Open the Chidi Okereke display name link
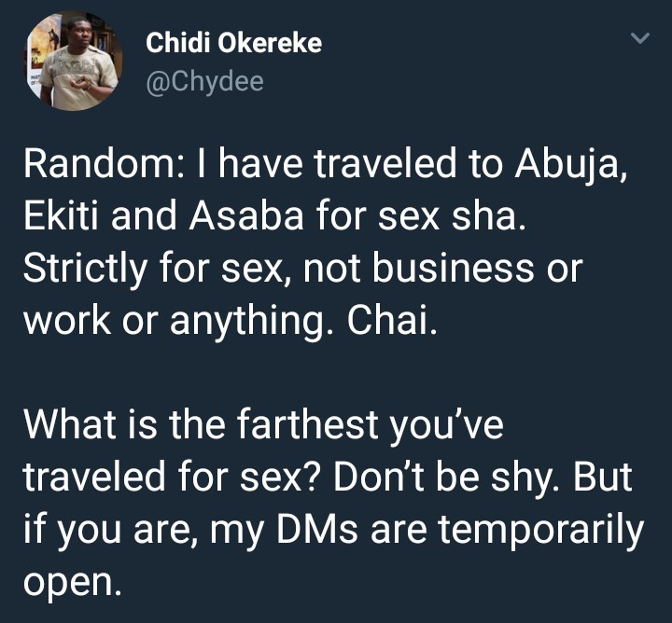Screen dimensions: 672x623 pyautogui.click(x=232, y=43)
